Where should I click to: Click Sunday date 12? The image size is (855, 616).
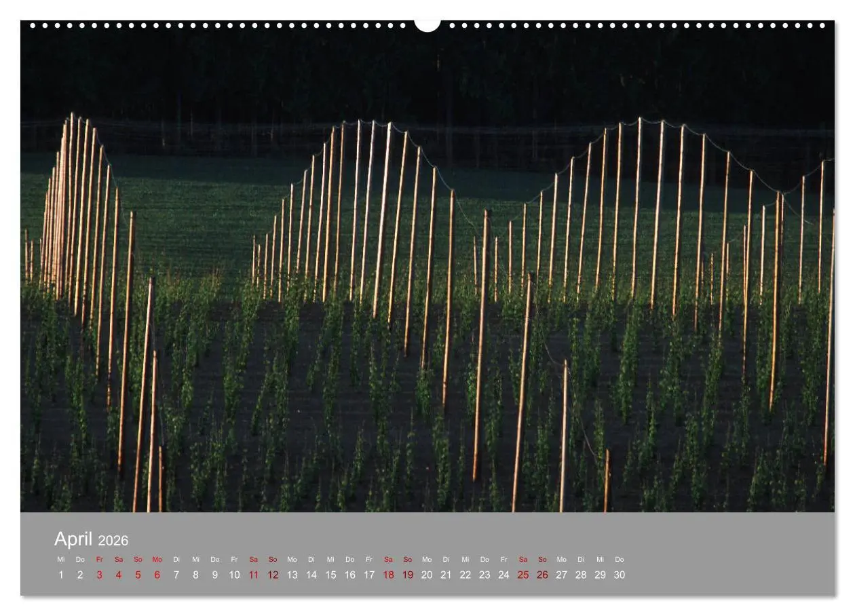tap(273, 575)
